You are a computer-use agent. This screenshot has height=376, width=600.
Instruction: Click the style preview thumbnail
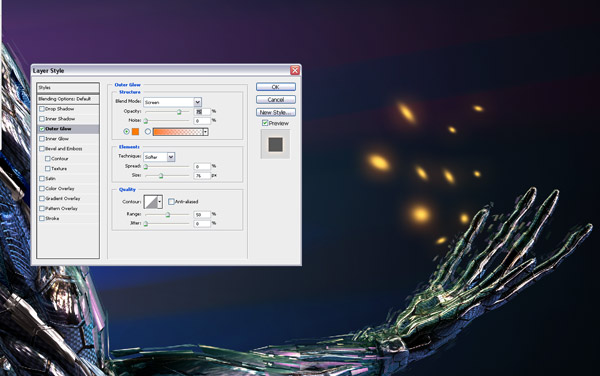(x=275, y=144)
